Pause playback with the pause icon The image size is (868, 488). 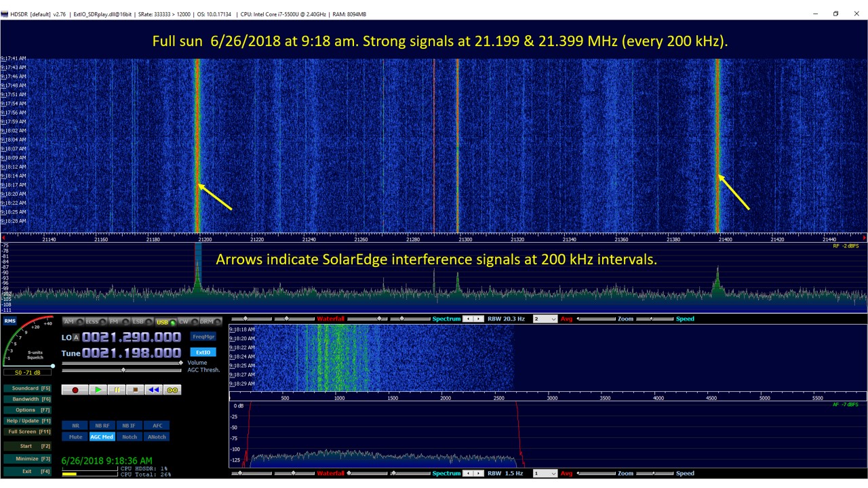tap(116, 390)
